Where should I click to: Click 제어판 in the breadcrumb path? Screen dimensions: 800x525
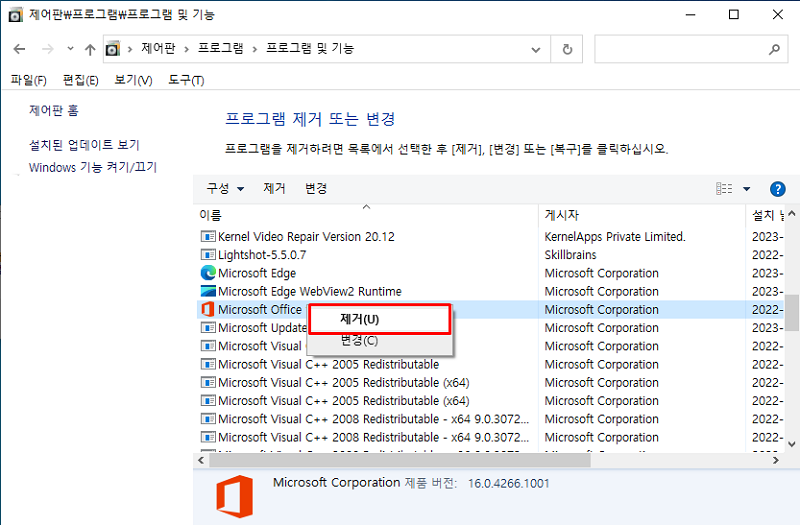click(x=158, y=49)
